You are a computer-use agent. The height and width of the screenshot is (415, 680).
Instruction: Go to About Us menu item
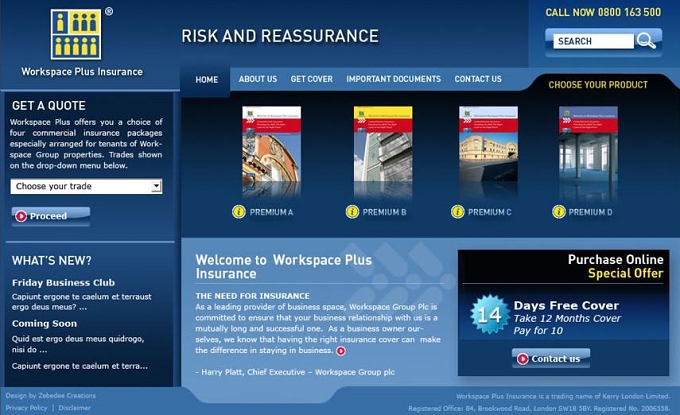(x=258, y=79)
